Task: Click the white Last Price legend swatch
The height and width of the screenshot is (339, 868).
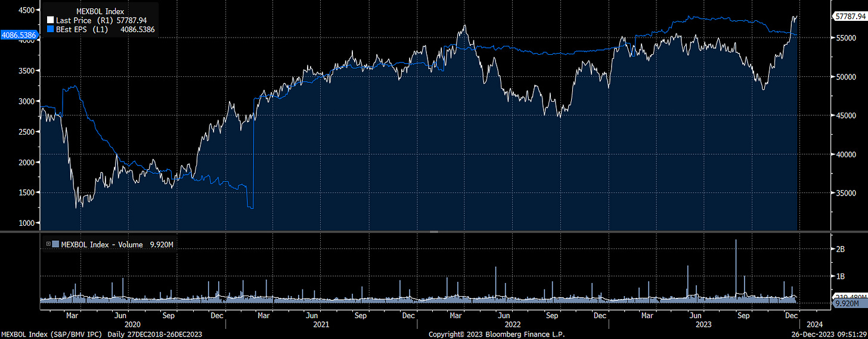Action: (50, 20)
